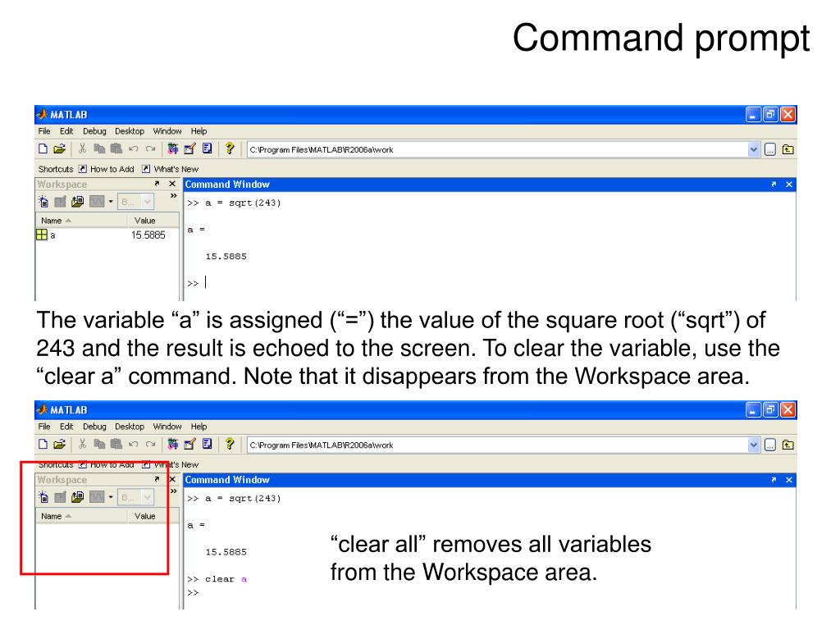Click Import data icon in lower Workspace toolbar
Viewport: 840px width, 630px height.
click(x=78, y=497)
